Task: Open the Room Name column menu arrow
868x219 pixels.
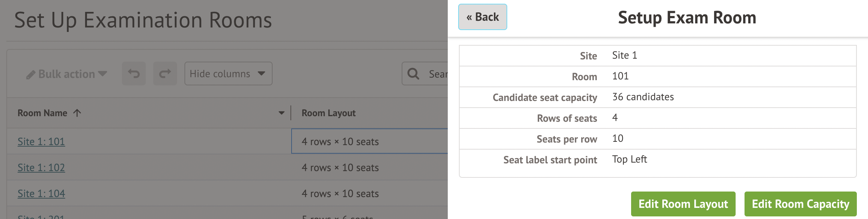Action: tap(282, 113)
